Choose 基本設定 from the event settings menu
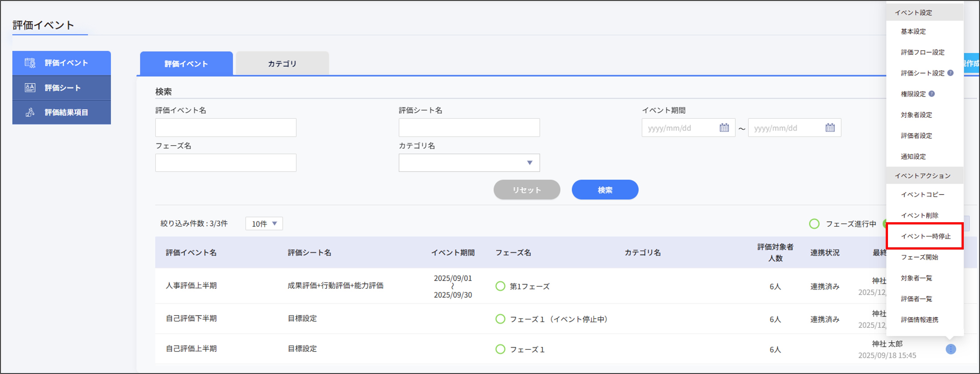Screen dimensions: 980x374 pos(914,32)
